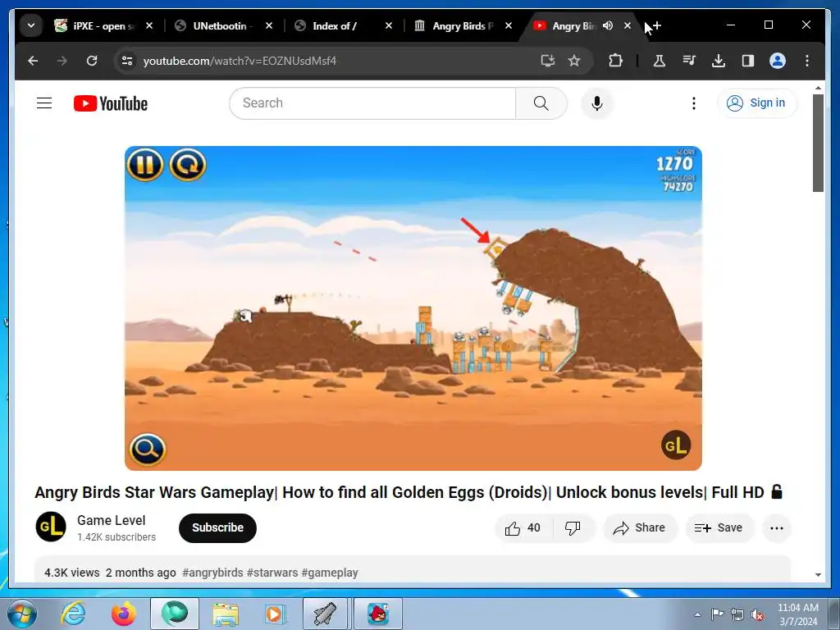
Task: Open the #starwars hashtag
Action: [272, 573]
